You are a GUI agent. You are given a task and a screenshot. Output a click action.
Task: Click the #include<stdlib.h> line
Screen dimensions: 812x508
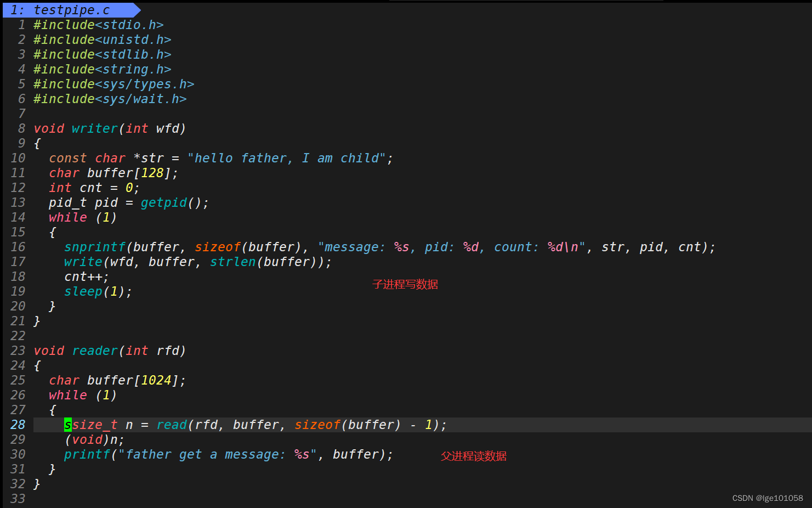(x=103, y=55)
